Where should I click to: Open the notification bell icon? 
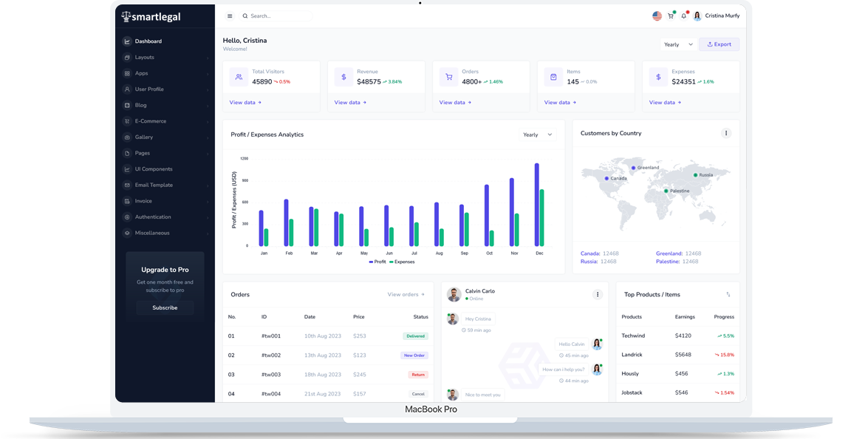[x=684, y=15]
